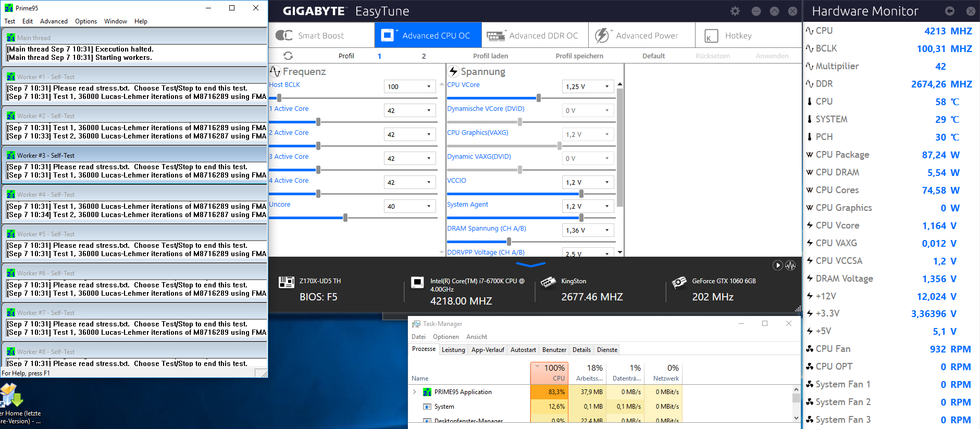Expand PRIME95 Application row in Task-Manager
Viewport: 980px width, 429px height.
tap(415, 392)
